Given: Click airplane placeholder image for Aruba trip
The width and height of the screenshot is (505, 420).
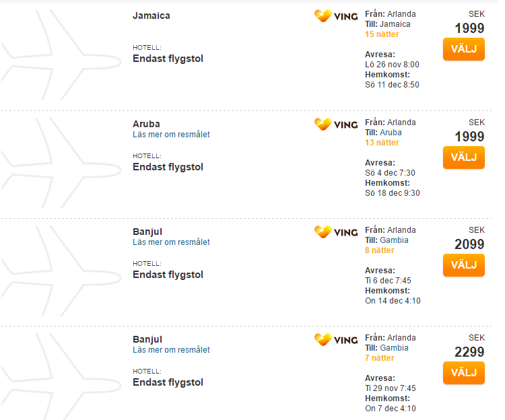Looking at the screenshot, I should (x=61, y=163).
